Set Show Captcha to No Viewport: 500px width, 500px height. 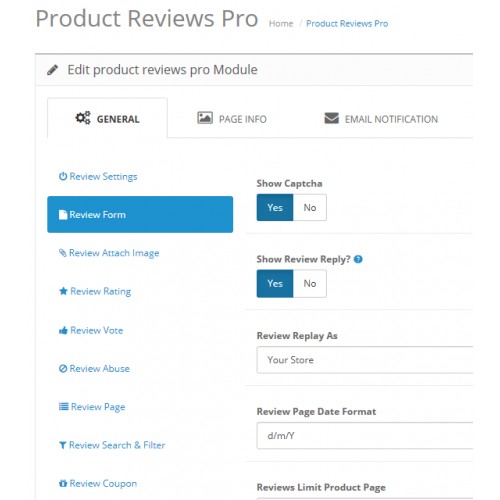tap(310, 207)
